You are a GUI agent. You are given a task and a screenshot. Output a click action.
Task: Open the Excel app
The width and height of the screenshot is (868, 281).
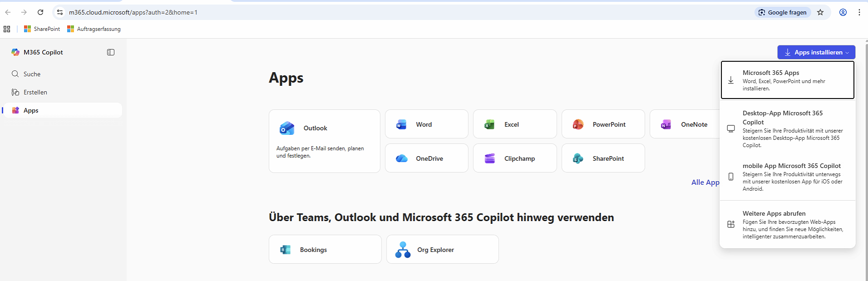point(515,124)
